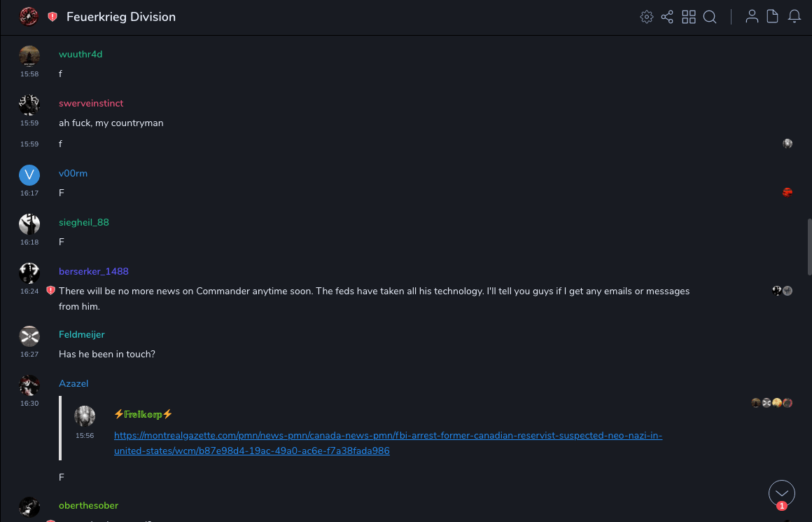Click the channel avatar in the header
This screenshot has height=522, width=812.
pyautogui.click(x=29, y=17)
